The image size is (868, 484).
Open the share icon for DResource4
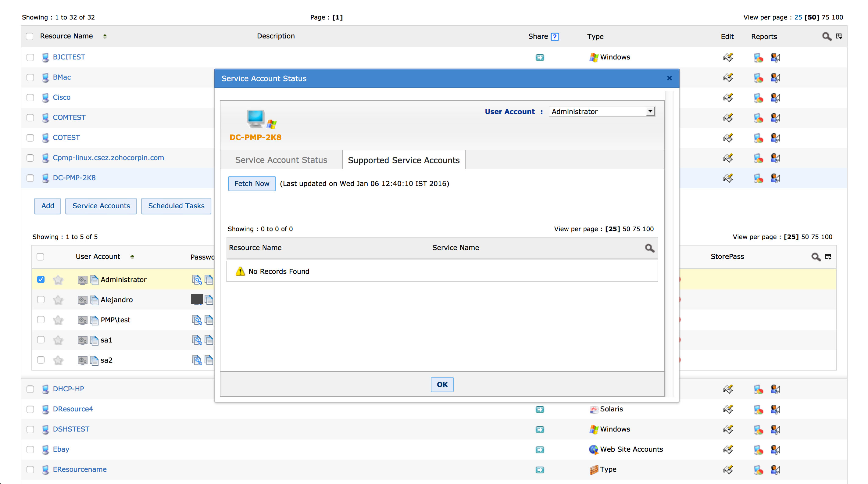(x=539, y=409)
